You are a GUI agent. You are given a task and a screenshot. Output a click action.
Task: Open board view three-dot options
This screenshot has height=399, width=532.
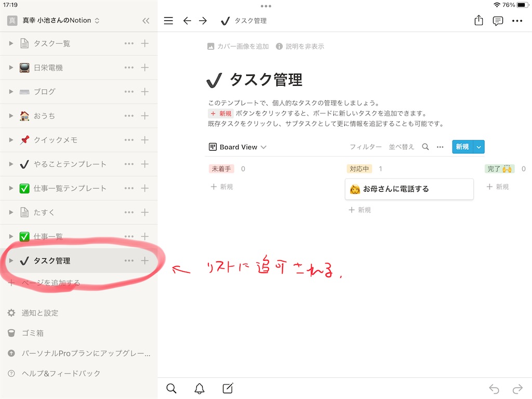(440, 147)
